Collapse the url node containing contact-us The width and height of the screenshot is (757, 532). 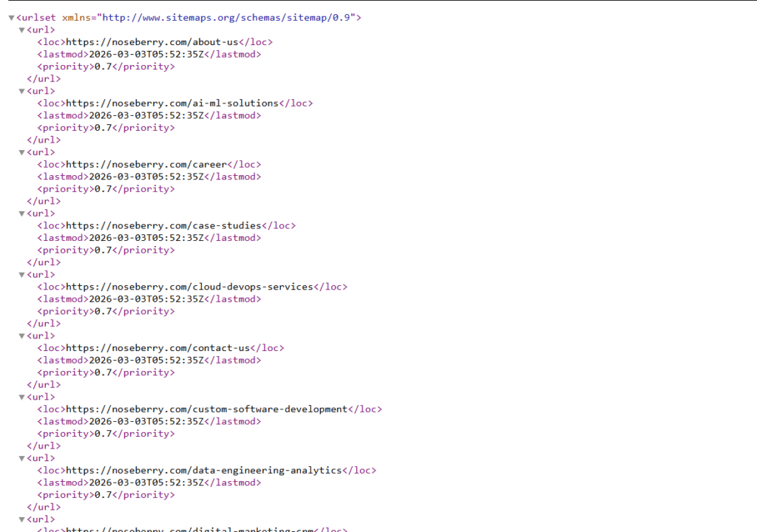click(x=21, y=336)
